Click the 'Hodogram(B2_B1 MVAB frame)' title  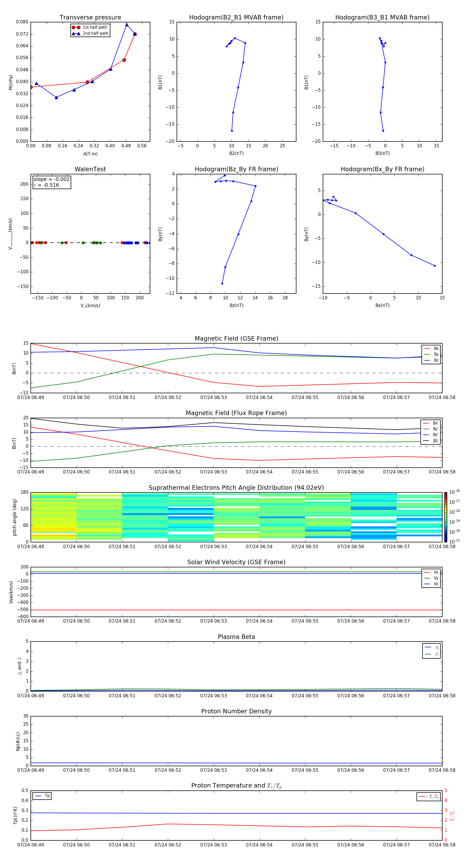tap(236, 18)
